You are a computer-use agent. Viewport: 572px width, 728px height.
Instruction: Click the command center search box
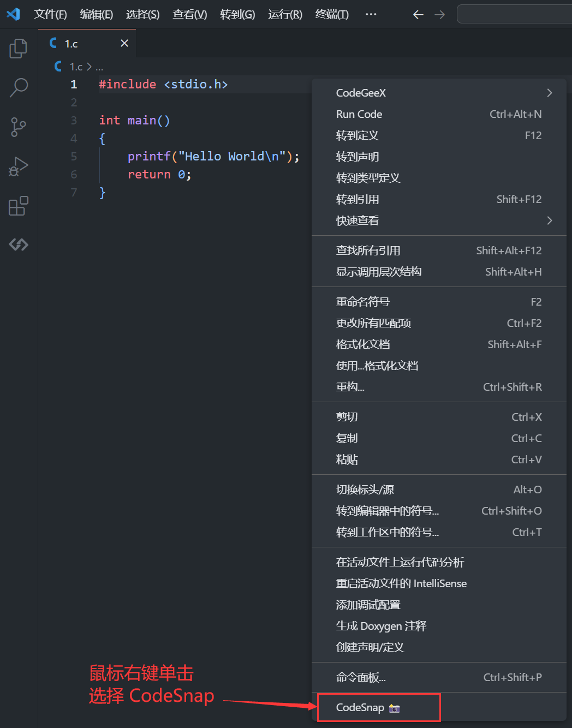click(x=514, y=14)
